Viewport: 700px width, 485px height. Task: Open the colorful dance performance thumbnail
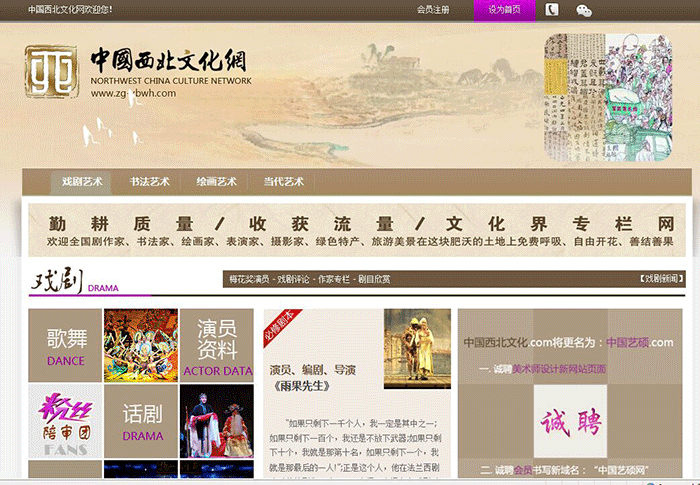(x=141, y=345)
